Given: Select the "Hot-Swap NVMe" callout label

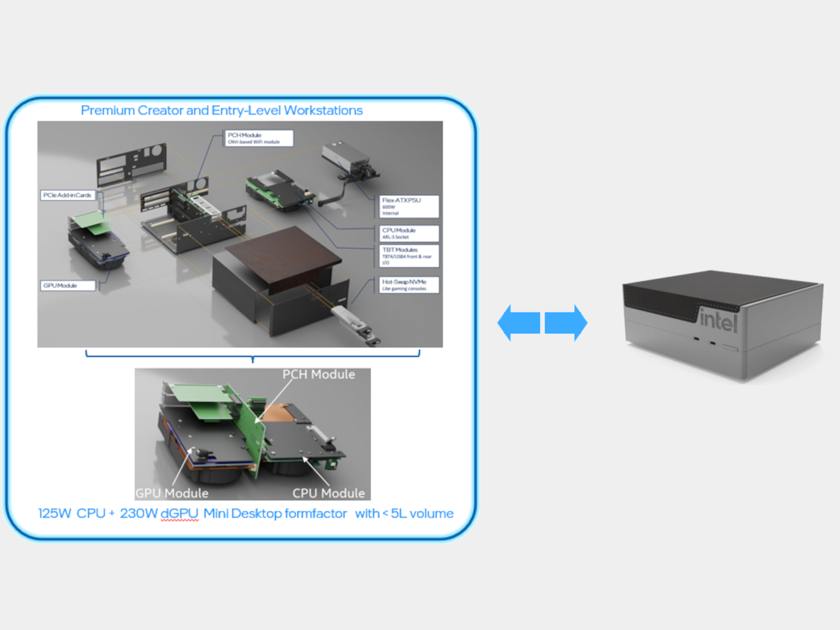Looking at the screenshot, I should (x=409, y=285).
